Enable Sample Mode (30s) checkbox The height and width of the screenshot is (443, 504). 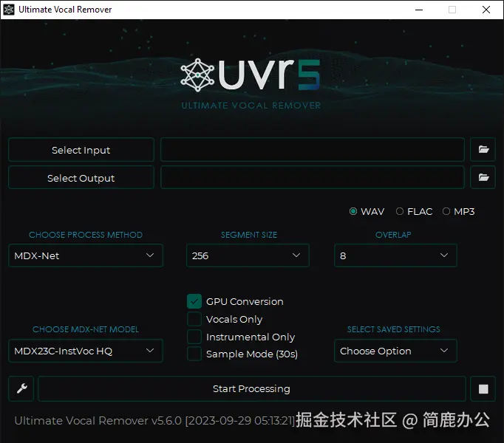[x=194, y=354]
